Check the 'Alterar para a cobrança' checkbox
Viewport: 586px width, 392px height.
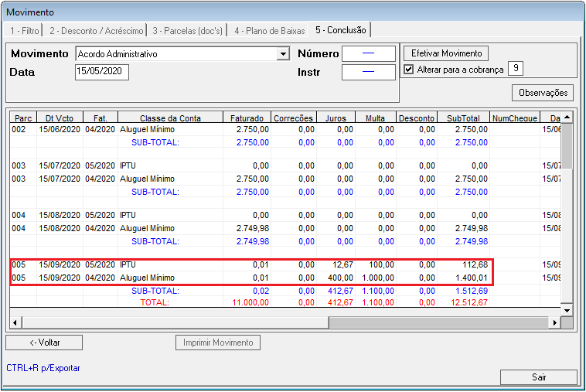410,70
